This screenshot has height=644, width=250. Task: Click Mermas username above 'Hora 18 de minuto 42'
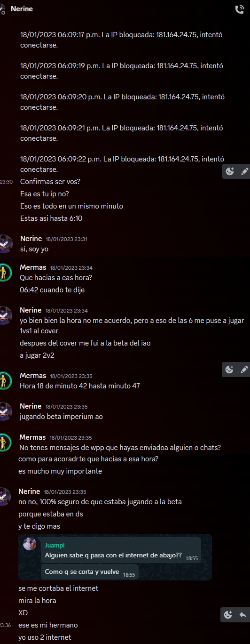coord(33,375)
